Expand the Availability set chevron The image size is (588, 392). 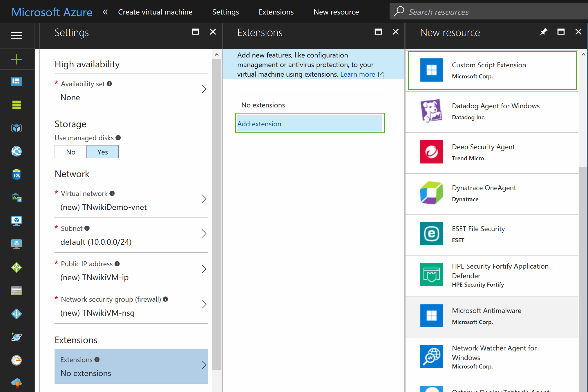204,89
